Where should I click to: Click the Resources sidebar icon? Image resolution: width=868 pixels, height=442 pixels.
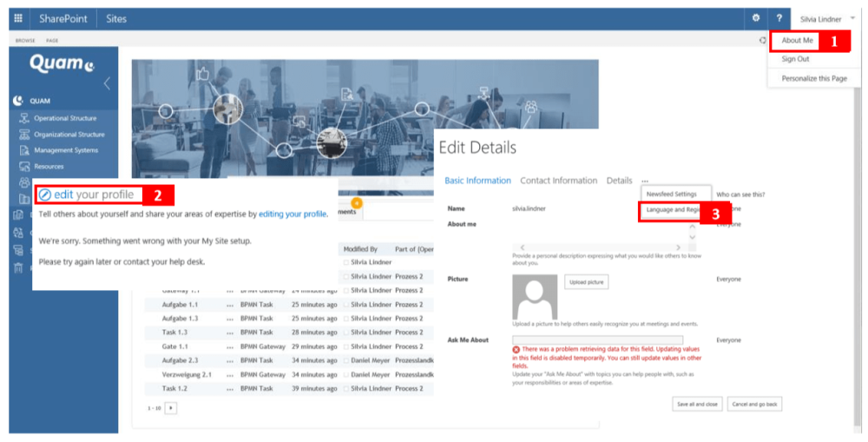click(24, 166)
